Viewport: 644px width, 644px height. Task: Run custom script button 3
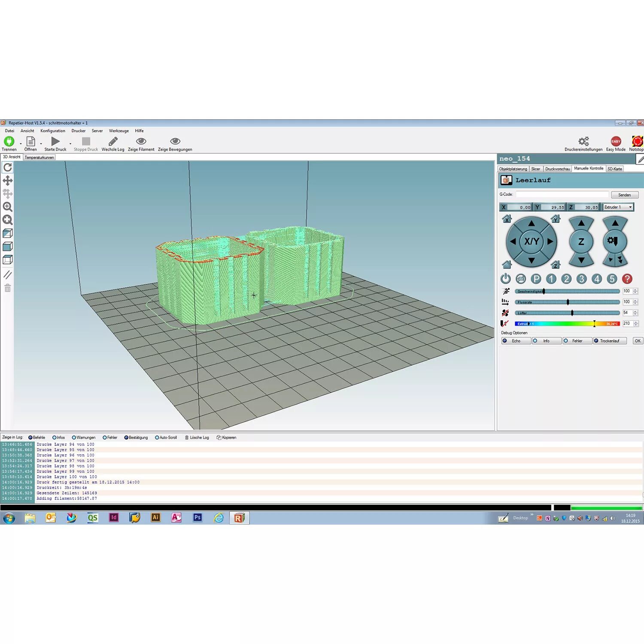[581, 279]
